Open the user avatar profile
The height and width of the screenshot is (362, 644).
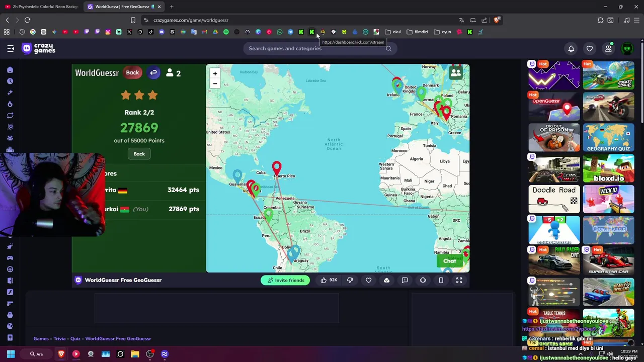[627, 49]
